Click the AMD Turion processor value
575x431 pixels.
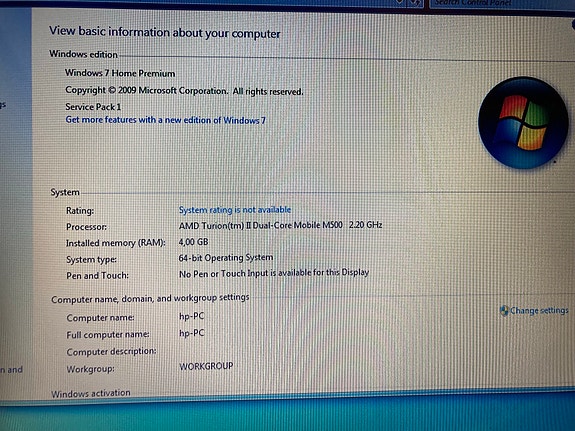pyautogui.click(x=281, y=225)
